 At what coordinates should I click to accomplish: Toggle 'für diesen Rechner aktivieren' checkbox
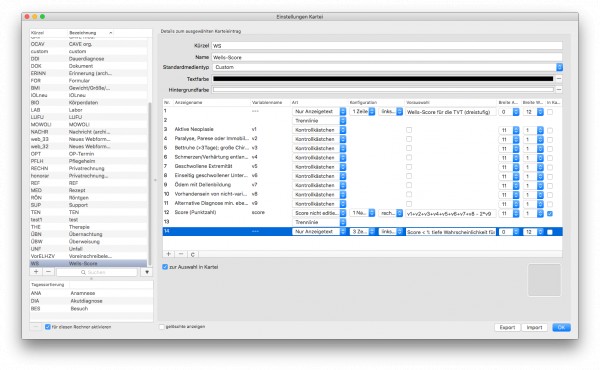(48, 327)
